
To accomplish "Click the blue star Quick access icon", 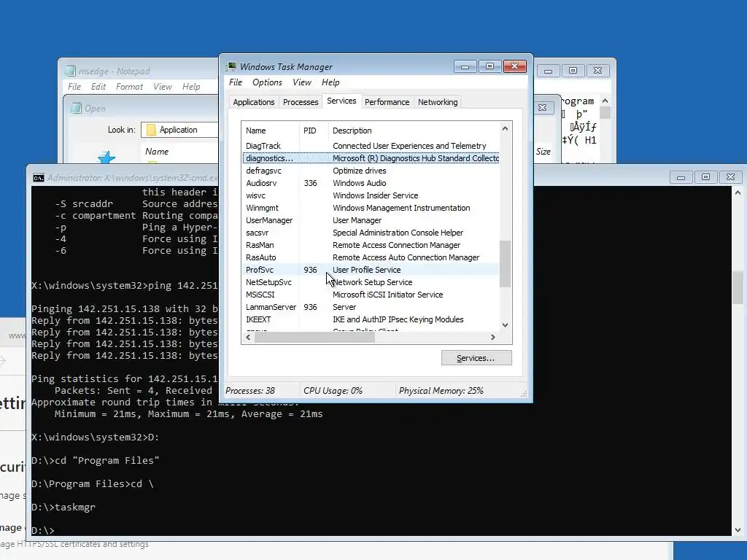I will [107, 157].
